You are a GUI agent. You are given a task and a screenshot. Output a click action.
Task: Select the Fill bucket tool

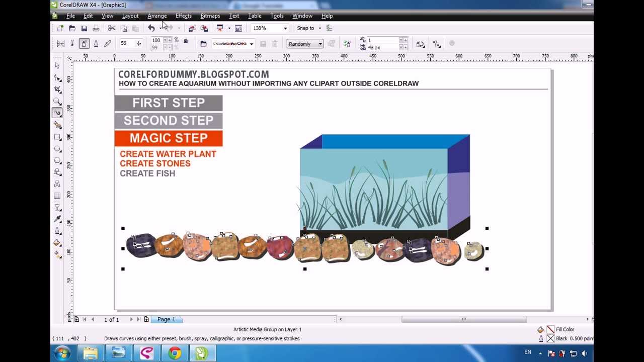click(x=57, y=243)
